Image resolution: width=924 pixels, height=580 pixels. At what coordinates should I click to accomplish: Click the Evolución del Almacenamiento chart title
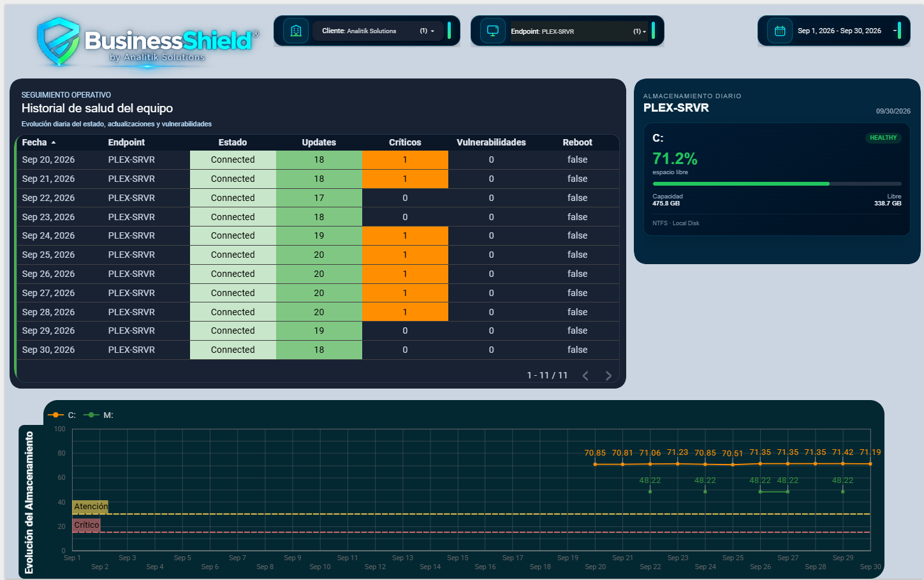(x=29, y=502)
